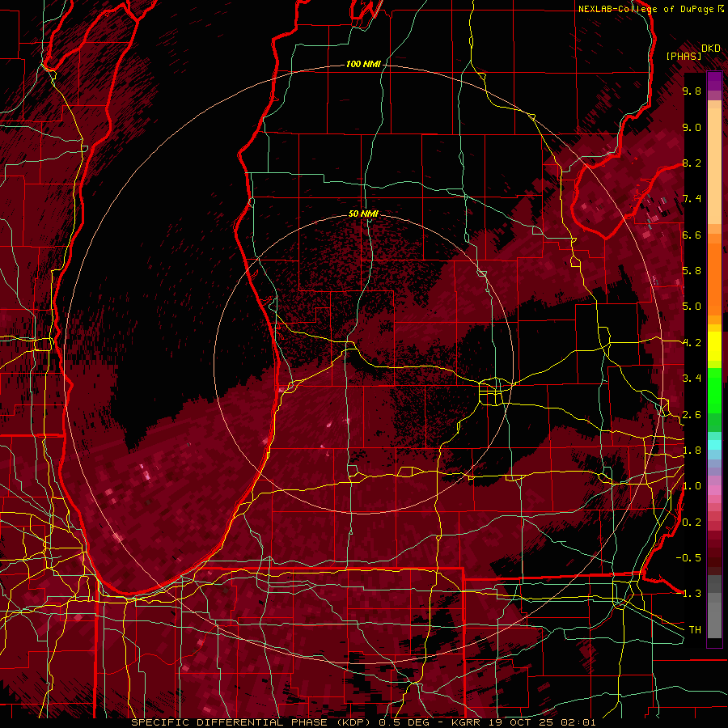Click the 9.8 value on the color scale
Screen dimensions: 728x728
pos(692,91)
